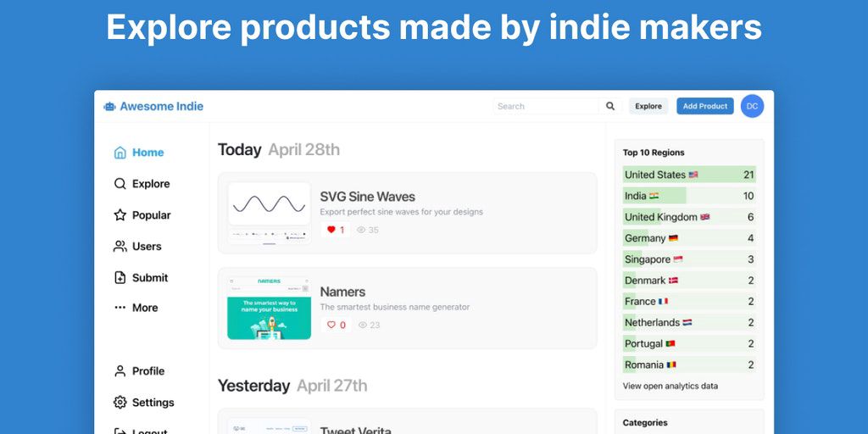This screenshot has height=434, width=868.
Task: Click the search magnifier icon button
Action: pos(610,106)
